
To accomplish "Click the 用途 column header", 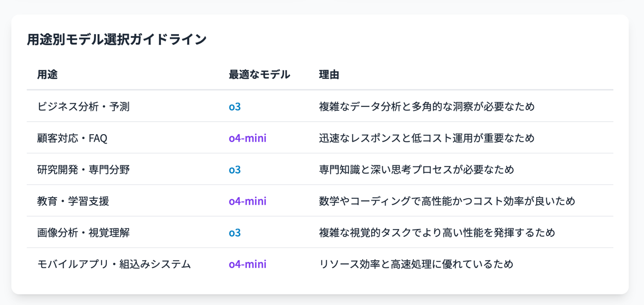I will [x=47, y=75].
